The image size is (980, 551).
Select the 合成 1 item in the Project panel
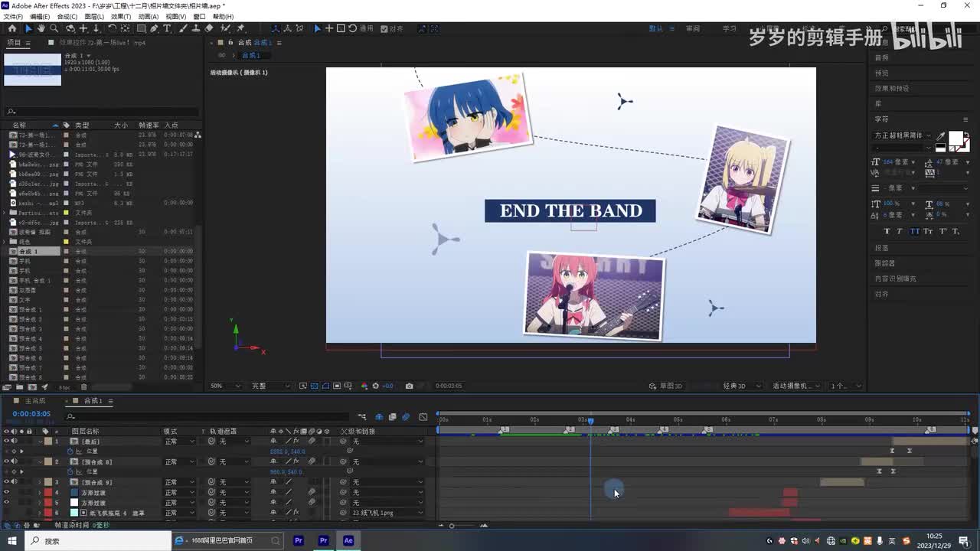point(28,251)
